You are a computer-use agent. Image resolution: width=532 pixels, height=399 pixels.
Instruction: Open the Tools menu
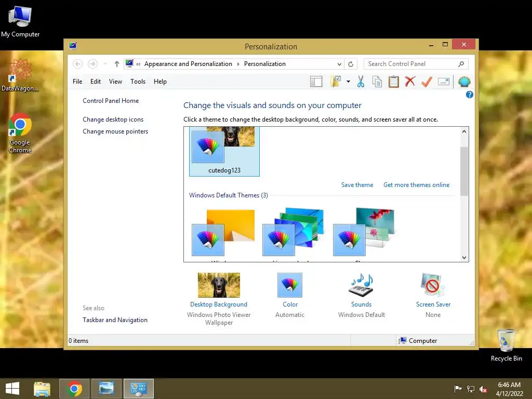pyautogui.click(x=138, y=82)
